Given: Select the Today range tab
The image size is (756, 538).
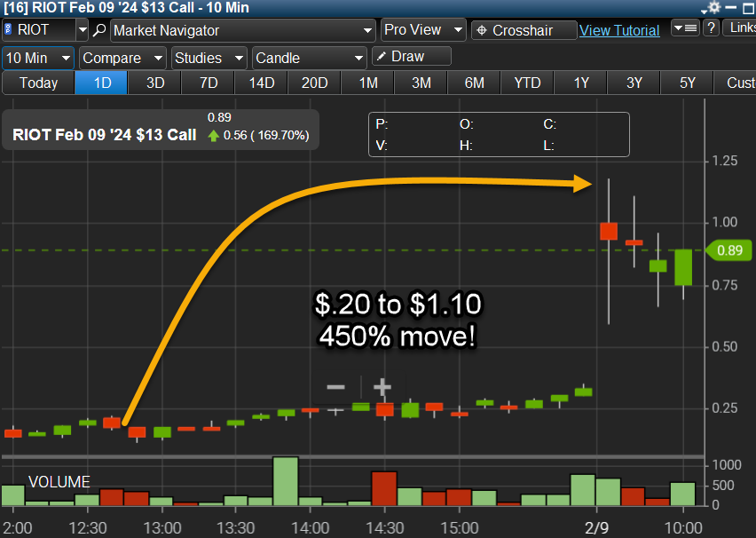Looking at the screenshot, I should [38, 83].
